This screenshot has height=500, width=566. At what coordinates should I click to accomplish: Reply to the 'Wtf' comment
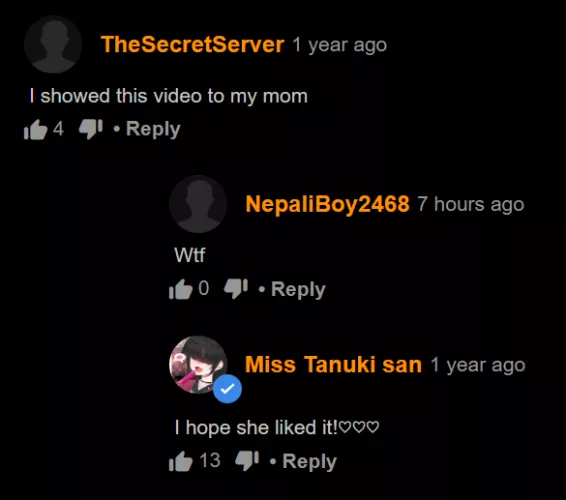point(298,289)
